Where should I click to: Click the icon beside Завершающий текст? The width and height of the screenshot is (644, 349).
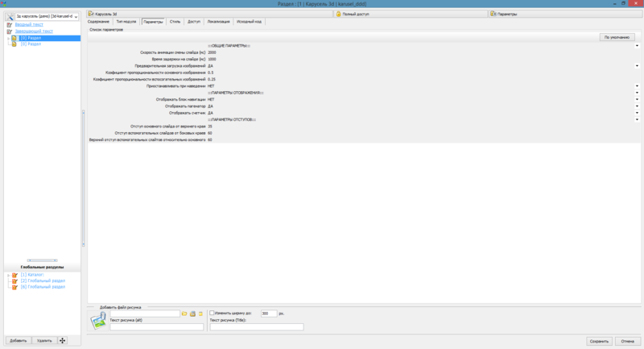10,31
